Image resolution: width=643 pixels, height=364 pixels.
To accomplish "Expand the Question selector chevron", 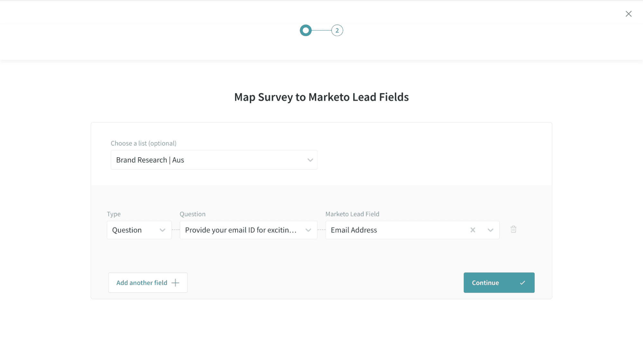I will (x=308, y=230).
